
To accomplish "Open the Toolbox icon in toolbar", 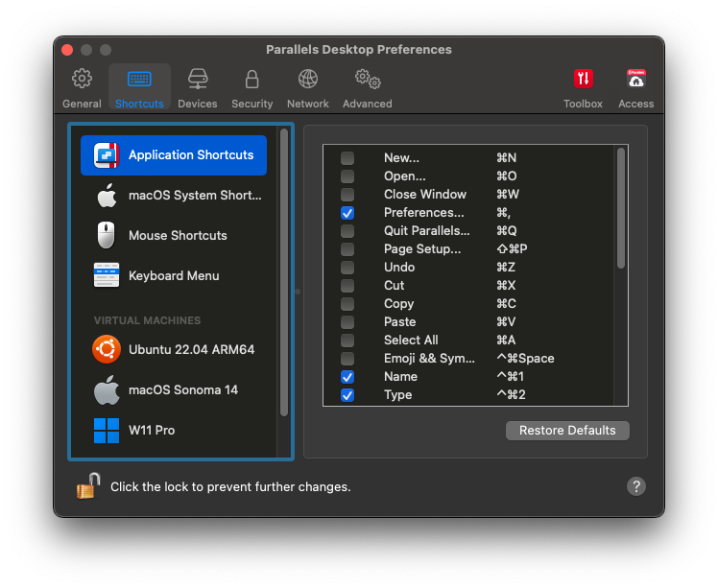I will 583,86.
